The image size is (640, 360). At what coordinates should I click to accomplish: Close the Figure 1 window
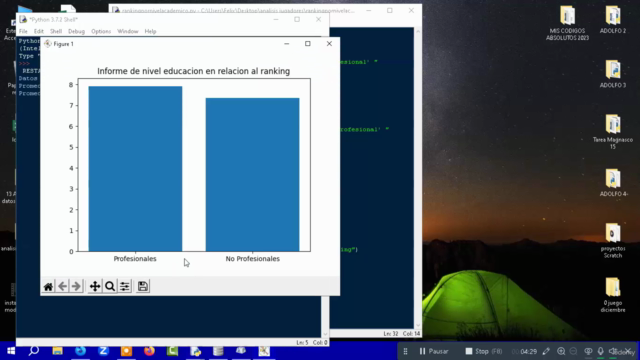point(329,44)
